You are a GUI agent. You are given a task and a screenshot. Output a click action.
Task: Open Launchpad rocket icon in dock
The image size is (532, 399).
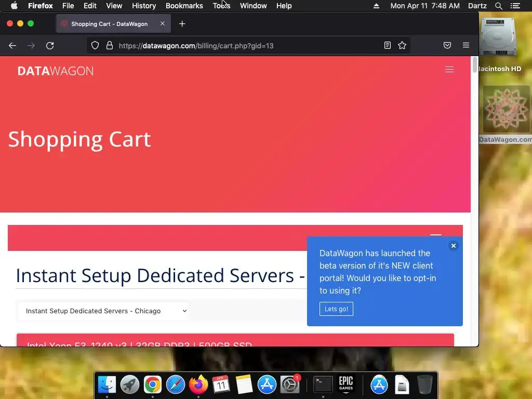point(129,385)
